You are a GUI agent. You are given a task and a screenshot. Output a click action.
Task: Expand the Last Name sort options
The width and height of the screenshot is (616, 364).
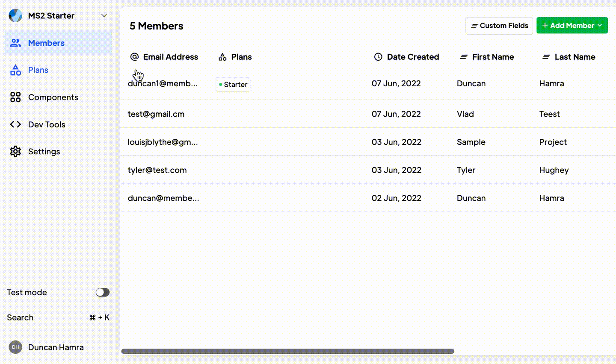pyautogui.click(x=546, y=56)
